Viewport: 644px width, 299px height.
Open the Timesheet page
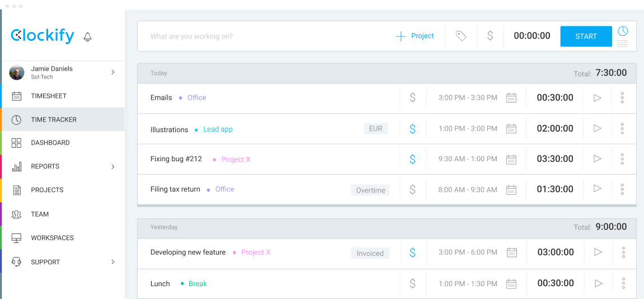pos(49,96)
